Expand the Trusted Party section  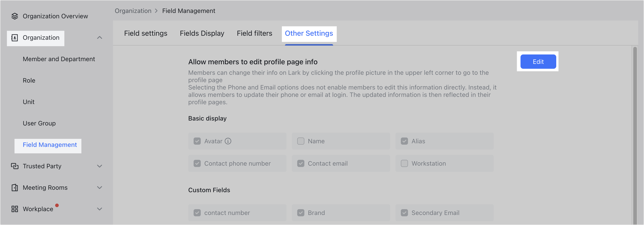100,166
